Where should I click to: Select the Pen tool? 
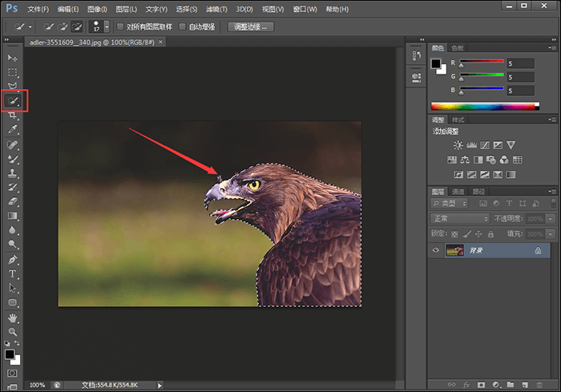point(13,260)
